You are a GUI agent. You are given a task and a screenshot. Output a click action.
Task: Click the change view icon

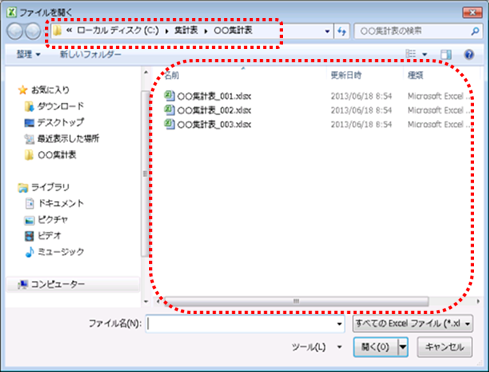coord(411,54)
